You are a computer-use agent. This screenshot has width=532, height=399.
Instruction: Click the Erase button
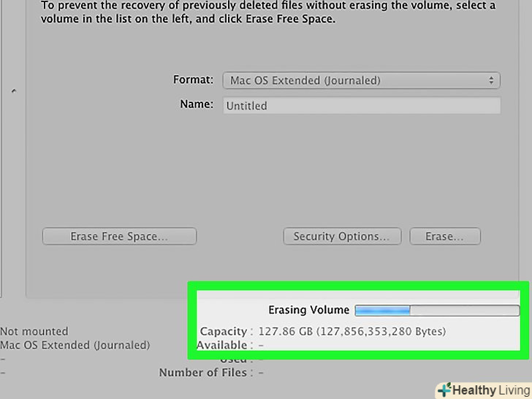tap(444, 236)
